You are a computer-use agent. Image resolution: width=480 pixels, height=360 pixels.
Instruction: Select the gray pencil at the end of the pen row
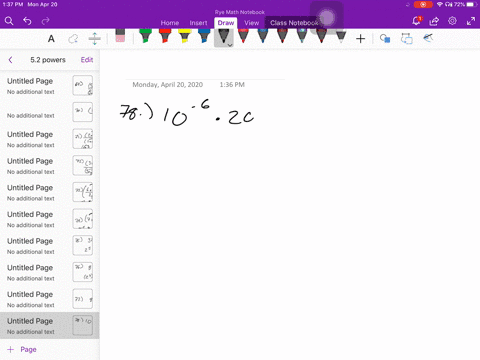click(x=341, y=37)
